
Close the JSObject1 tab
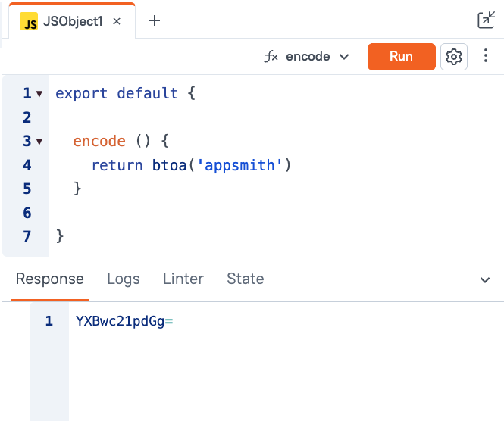pyautogui.click(x=117, y=21)
